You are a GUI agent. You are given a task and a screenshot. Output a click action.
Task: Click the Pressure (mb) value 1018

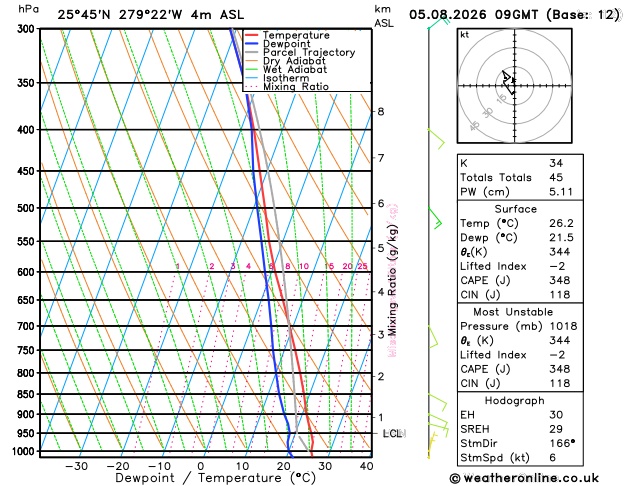[x=563, y=326]
